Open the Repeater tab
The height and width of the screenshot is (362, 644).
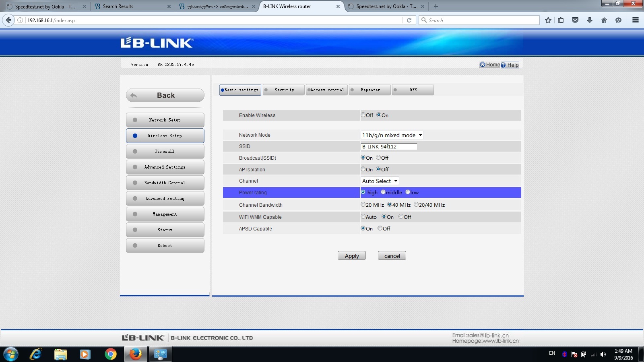(370, 90)
